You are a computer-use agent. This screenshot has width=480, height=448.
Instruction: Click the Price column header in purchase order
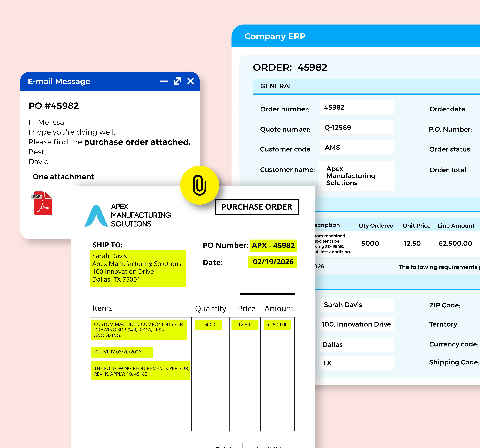tap(246, 309)
